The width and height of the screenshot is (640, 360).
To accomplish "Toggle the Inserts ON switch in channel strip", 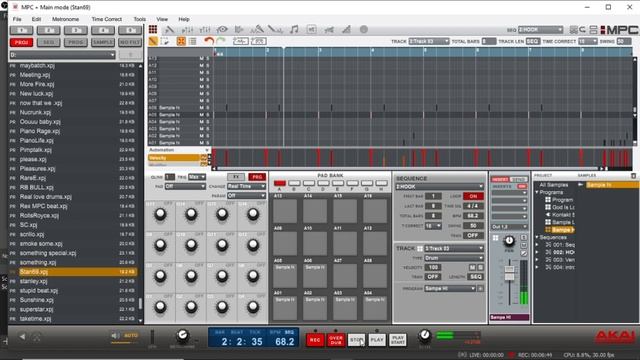I will pyautogui.click(x=522, y=186).
